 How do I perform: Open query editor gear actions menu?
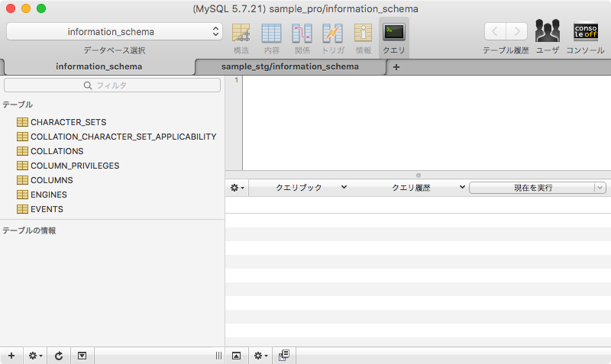pos(237,188)
